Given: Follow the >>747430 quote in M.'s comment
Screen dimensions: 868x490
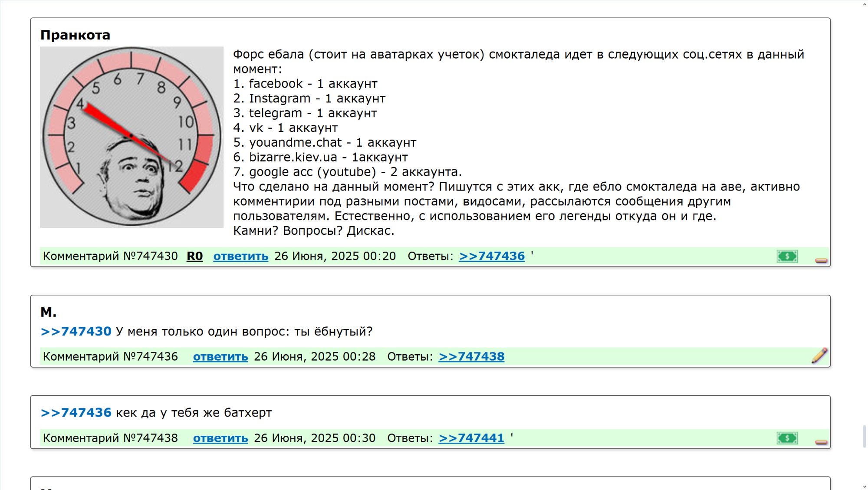Looking at the screenshot, I should coord(76,332).
